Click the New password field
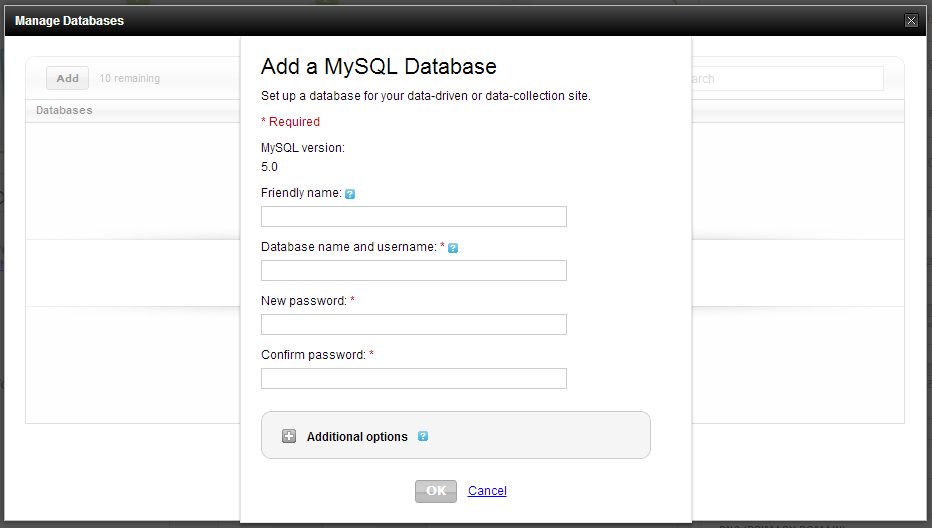Screen dimensions: 932x528 tap(414, 325)
